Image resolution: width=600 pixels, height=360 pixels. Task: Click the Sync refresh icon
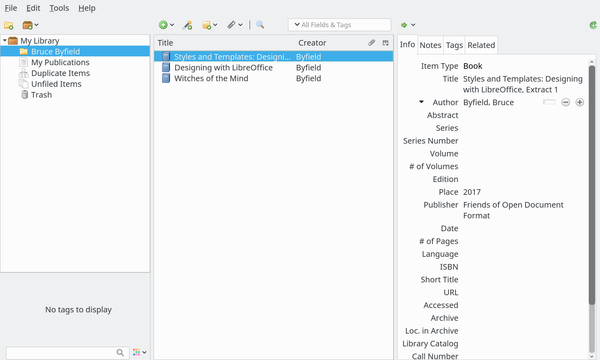(593, 25)
